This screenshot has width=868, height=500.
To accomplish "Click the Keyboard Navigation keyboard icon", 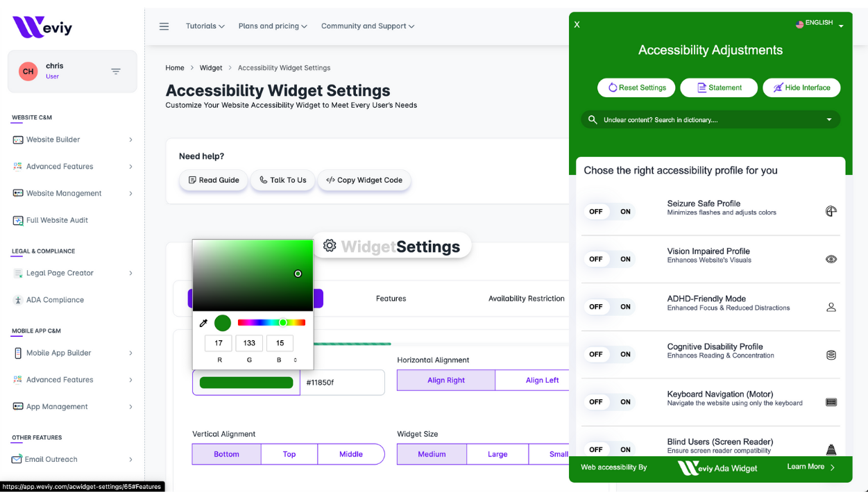I will click(831, 402).
